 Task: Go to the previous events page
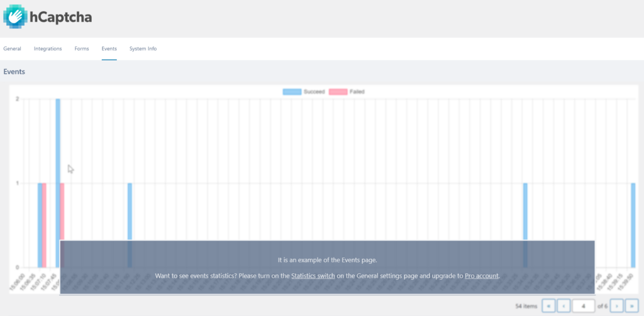563,306
